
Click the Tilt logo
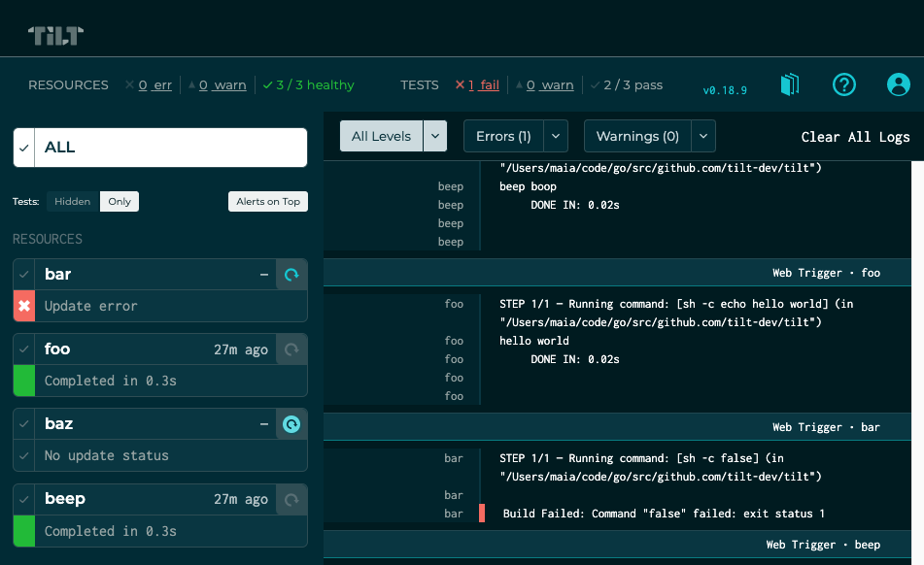click(55, 35)
